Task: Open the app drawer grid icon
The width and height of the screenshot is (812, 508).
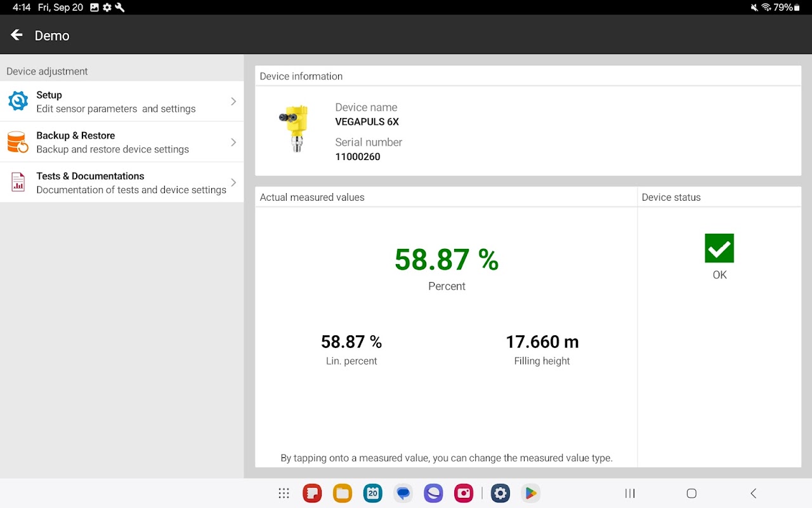Action: [284, 493]
